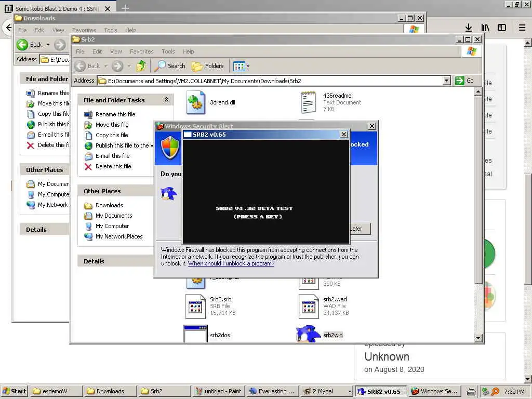Select the srb2dos application icon
The image size is (532, 399).
point(195,334)
